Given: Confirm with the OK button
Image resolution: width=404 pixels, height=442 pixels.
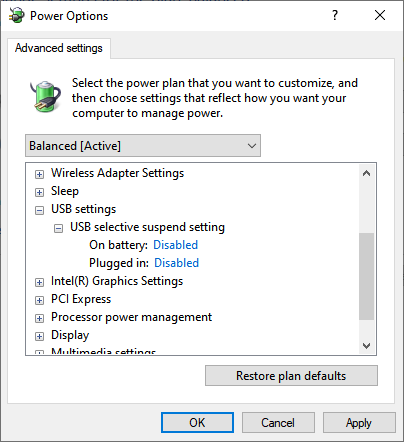Looking at the screenshot, I should coord(197,423).
